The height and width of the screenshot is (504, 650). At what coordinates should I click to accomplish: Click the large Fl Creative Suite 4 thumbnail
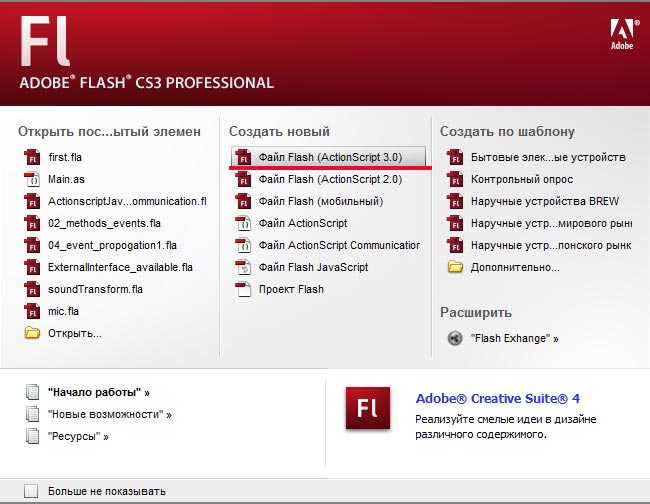point(368,408)
